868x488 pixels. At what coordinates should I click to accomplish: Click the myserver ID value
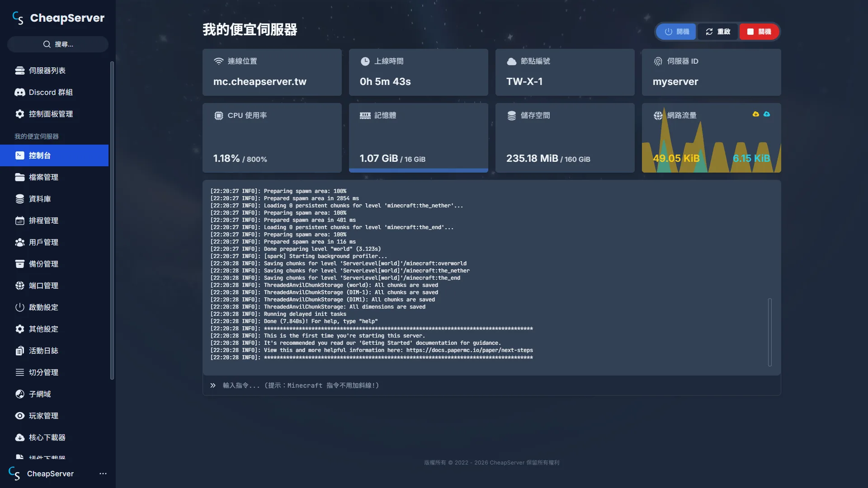(x=675, y=82)
